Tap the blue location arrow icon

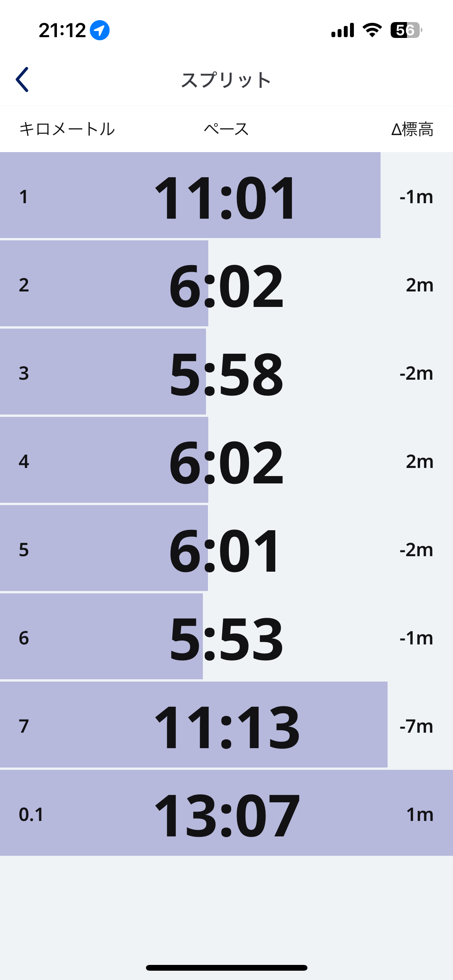100,30
